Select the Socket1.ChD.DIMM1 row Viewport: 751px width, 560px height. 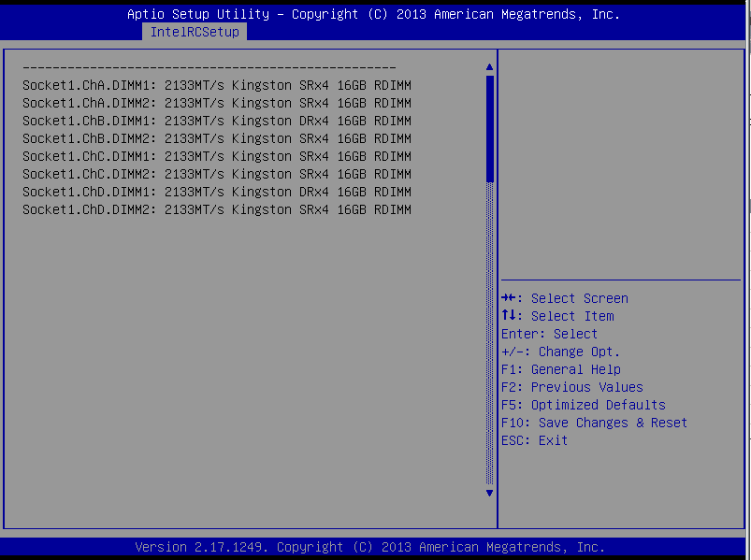click(x=216, y=192)
